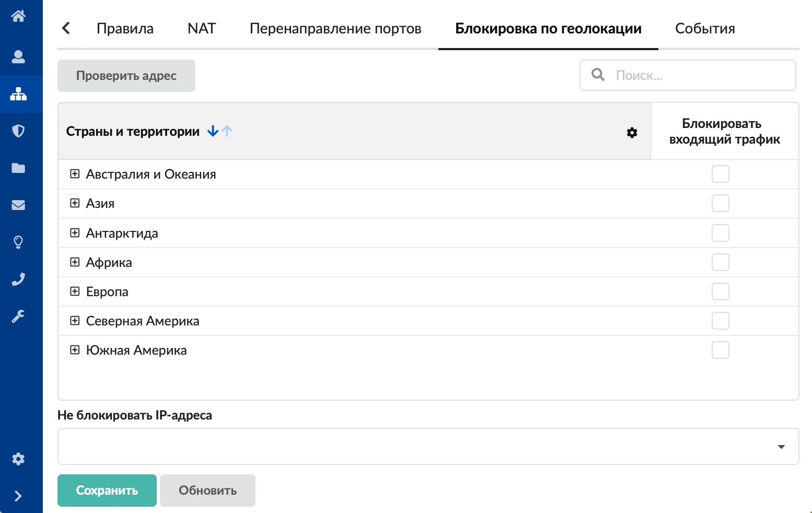Open the wrench tools icon in sidebar
Viewport: 812px width, 513px height.
[x=18, y=316]
